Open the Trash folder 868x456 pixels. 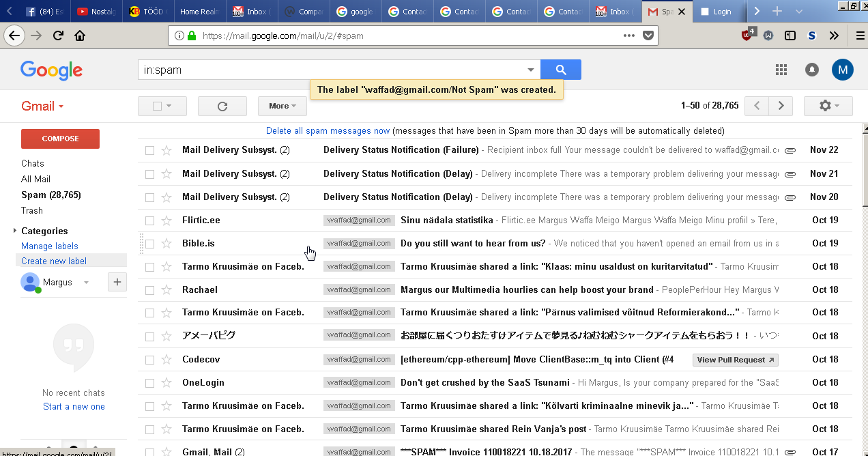pyautogui.click(x=32, y=210)
